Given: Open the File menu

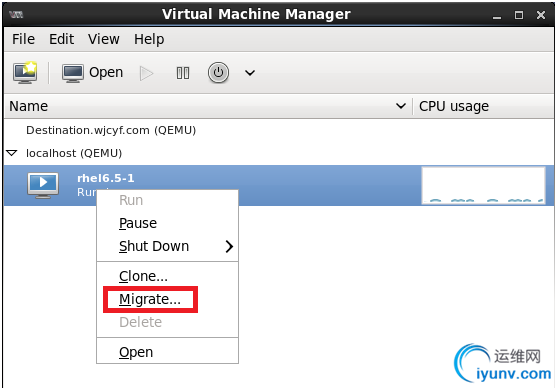Looking at the screenshot, I should [23, 39].
